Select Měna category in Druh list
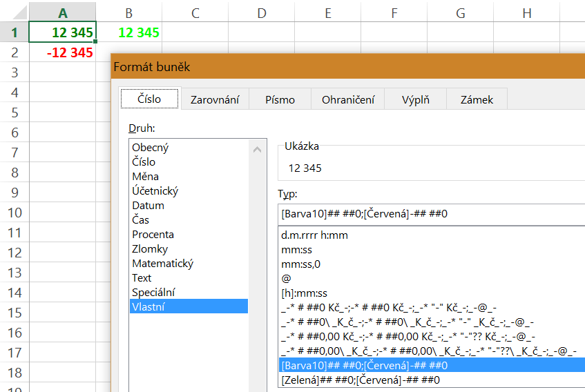 (145, 177)
